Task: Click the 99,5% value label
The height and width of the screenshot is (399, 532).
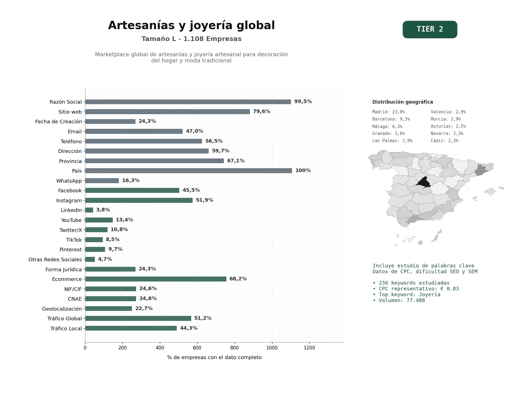Action: pyautogui.click(x=303, y=101)
